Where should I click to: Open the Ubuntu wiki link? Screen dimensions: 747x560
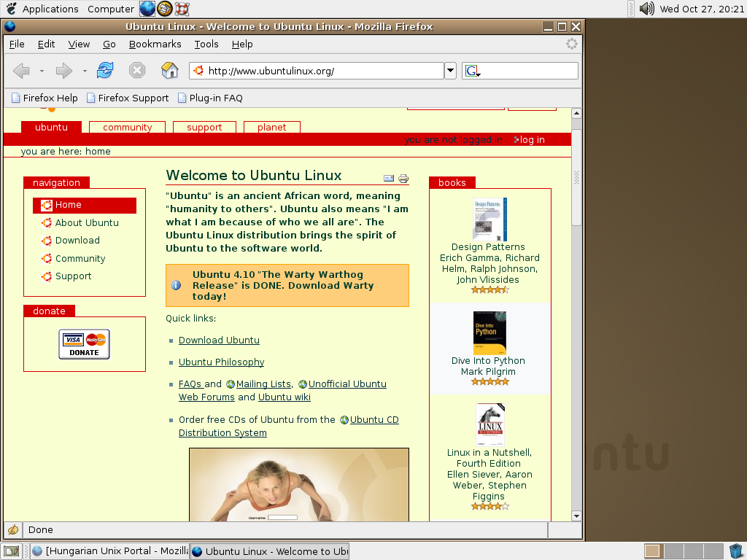click(285, 397)
